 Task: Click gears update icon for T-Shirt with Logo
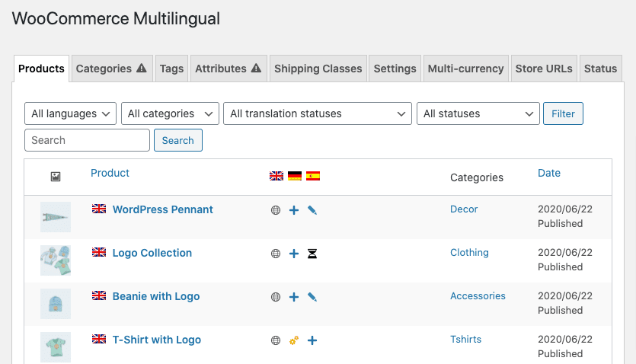[294, 340]
